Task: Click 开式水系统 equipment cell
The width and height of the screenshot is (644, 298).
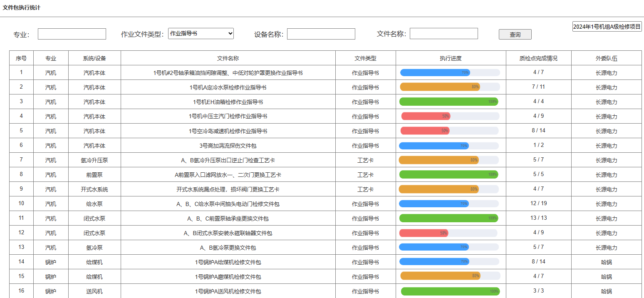Action: (x=94, y=189)
